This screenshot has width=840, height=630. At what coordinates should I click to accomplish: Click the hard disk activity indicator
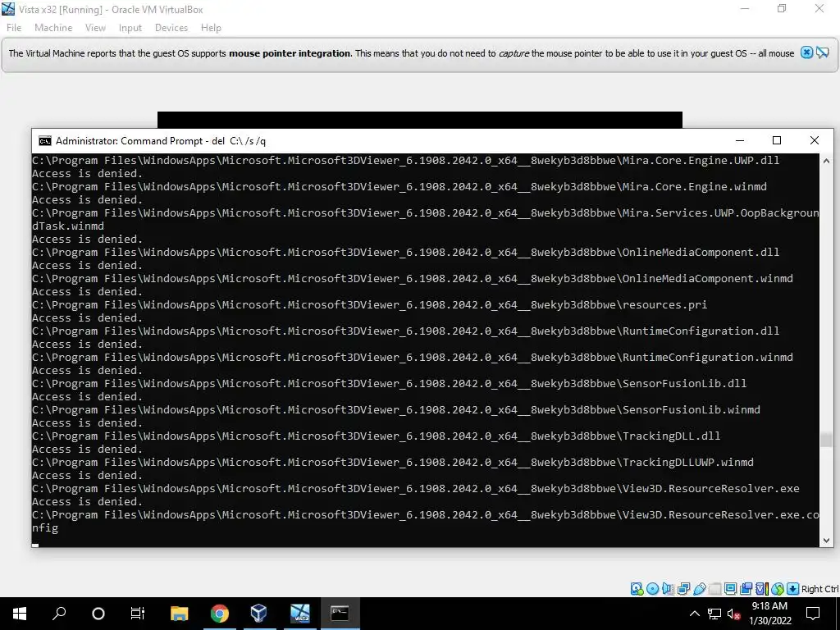pyautogui.click(x=637, y=589)
